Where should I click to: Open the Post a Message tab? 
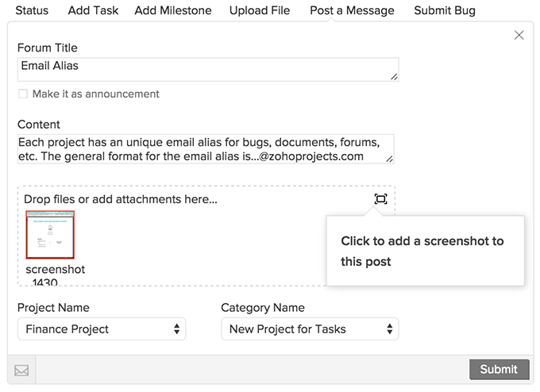[352, 10]
